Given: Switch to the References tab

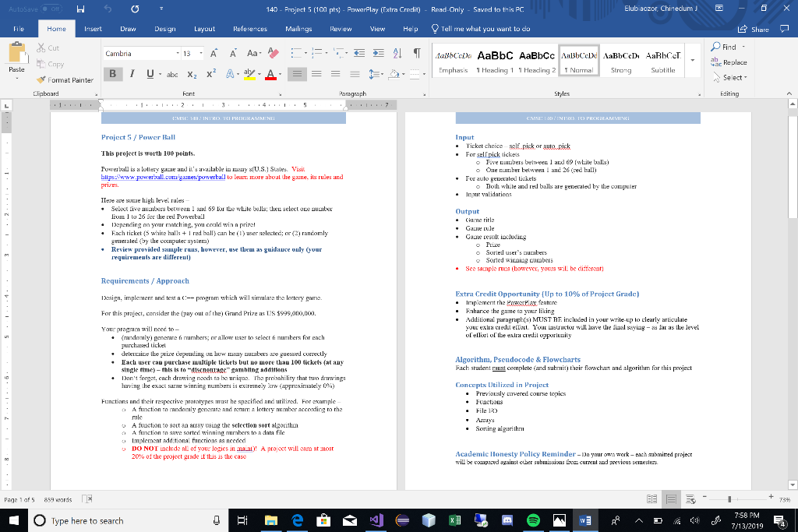Looking at the screenshot, I should [x=250, y=29].
